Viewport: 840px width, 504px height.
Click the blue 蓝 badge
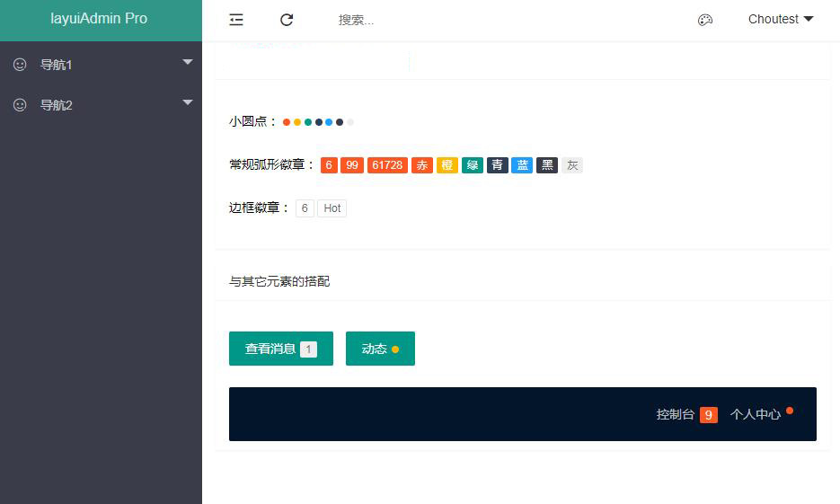[522, 165]
